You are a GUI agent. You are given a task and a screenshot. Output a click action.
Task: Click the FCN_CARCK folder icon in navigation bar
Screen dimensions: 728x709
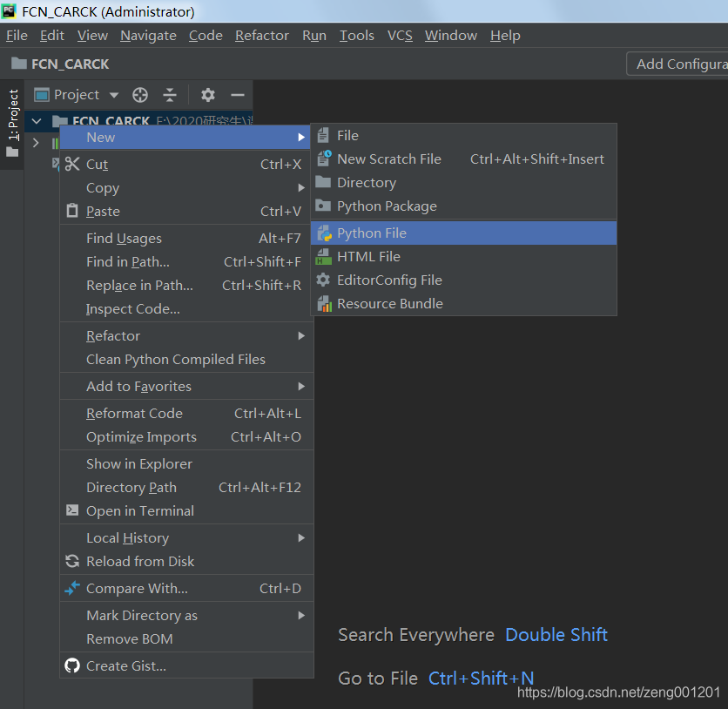18,63
